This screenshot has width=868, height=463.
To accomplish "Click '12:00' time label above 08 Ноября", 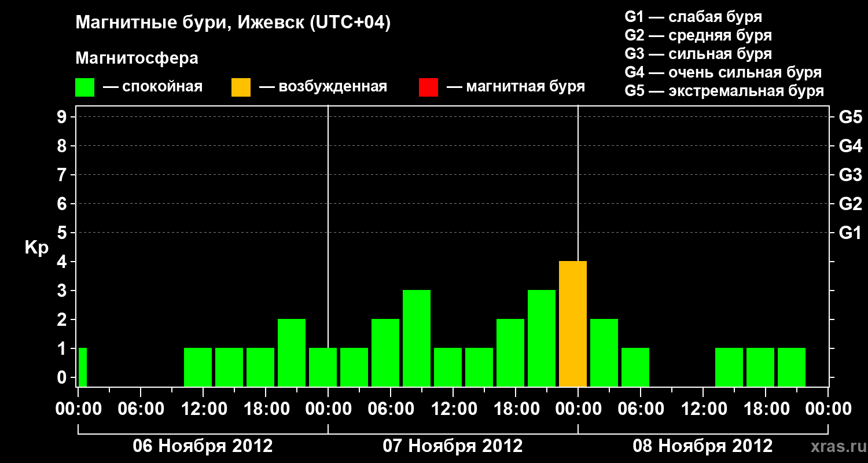I will (x=703, y=409).
